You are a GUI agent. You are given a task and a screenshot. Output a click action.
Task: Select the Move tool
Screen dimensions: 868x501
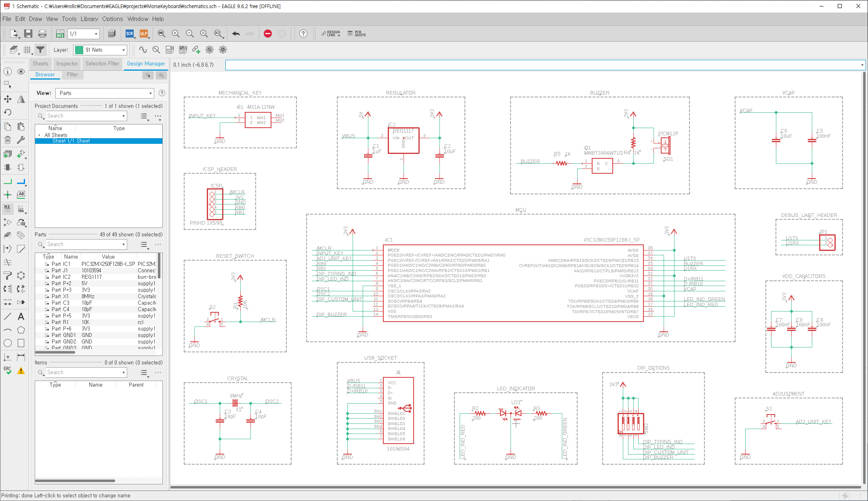8,99
